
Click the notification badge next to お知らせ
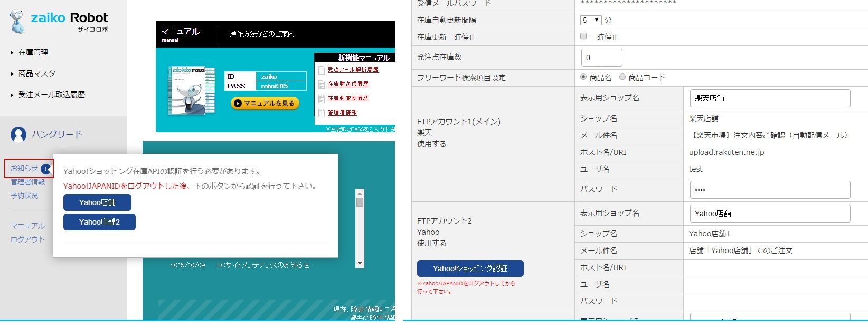46,169
